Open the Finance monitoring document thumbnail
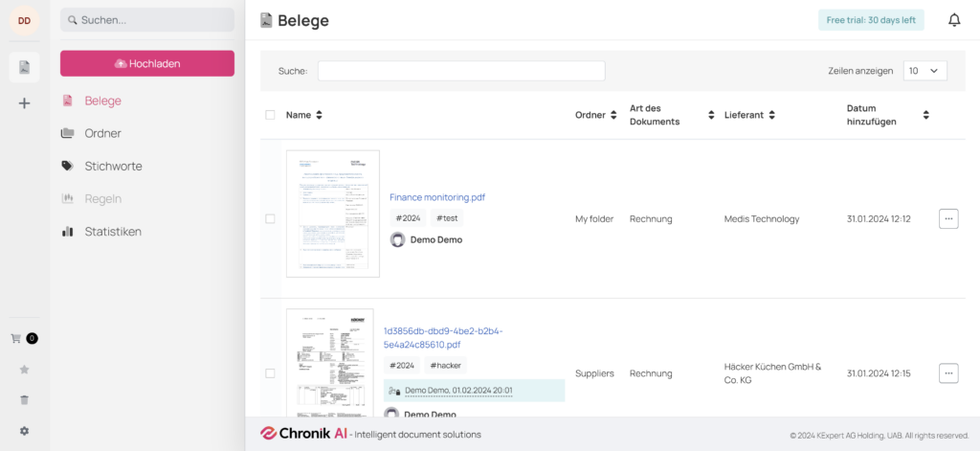This screenshot has height=451, width=980. click(x=333, y=214)
